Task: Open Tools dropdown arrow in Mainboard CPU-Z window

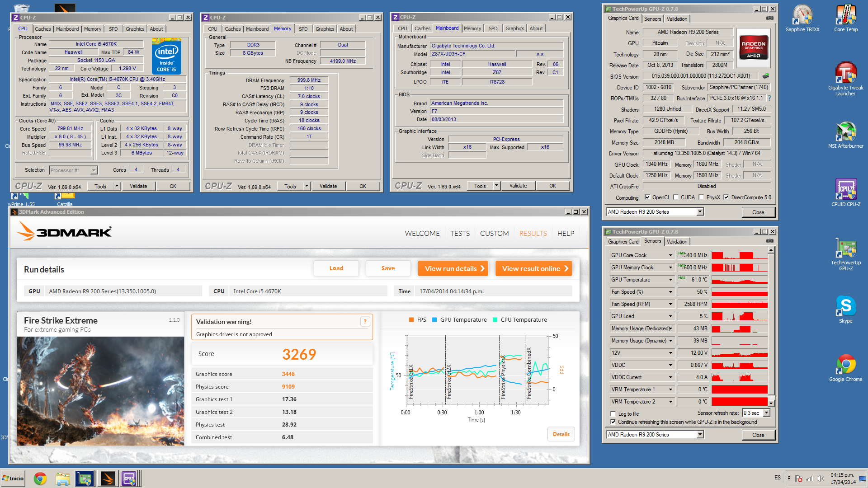Action: pos(496,186)
